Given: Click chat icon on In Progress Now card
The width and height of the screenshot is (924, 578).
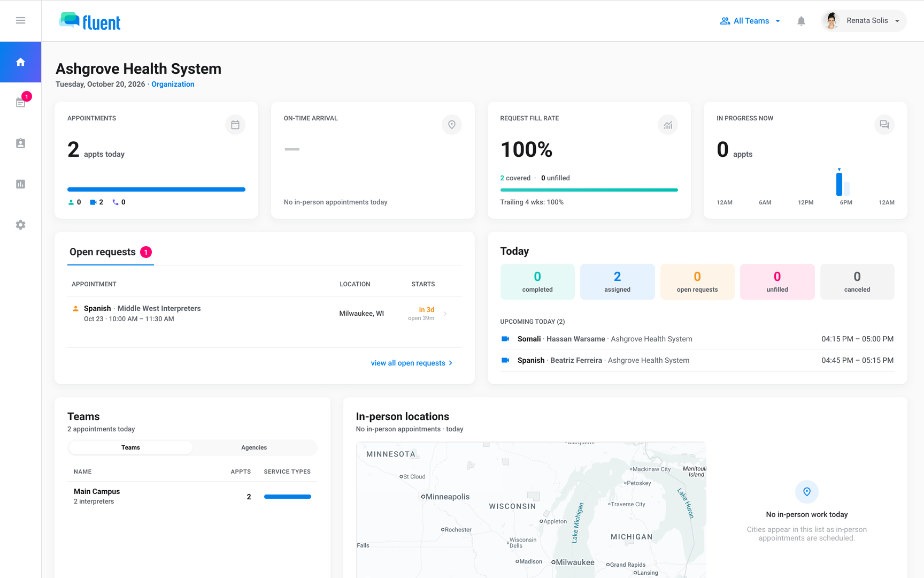Looking at the screenshot, I should click(884, 125).
